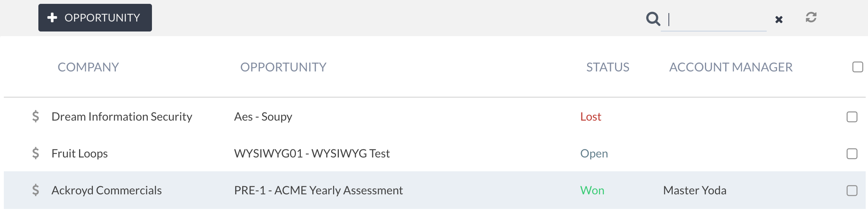Sort by the COMPANY column header
The width and height of the screenshot is (868, 212).
[88, 67]
